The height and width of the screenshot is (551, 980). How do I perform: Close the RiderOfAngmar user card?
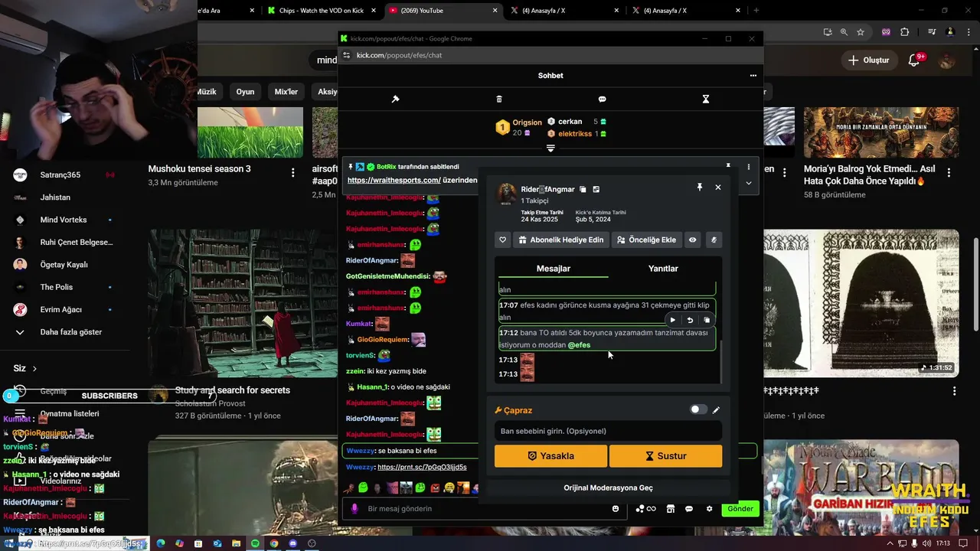tap(717, 187)
